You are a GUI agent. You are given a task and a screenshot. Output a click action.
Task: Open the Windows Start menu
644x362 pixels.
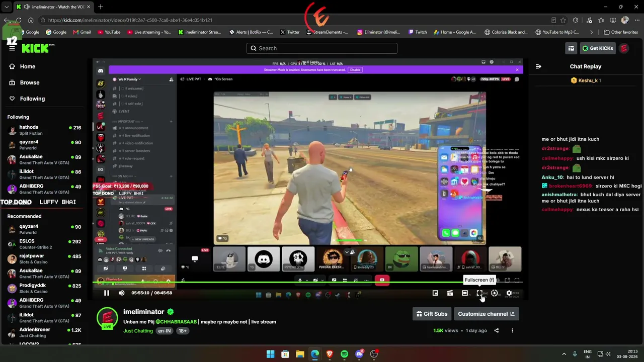[270, 354]
